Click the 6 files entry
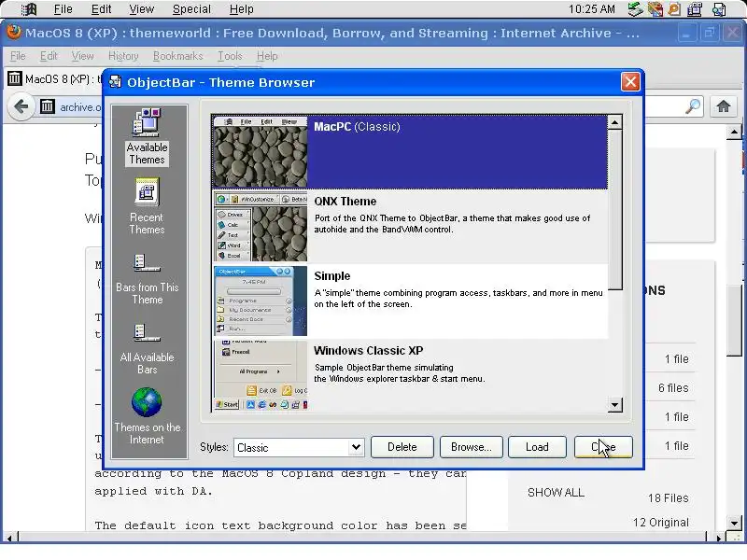Screen dimensions: 747x560 click(673, 388)
